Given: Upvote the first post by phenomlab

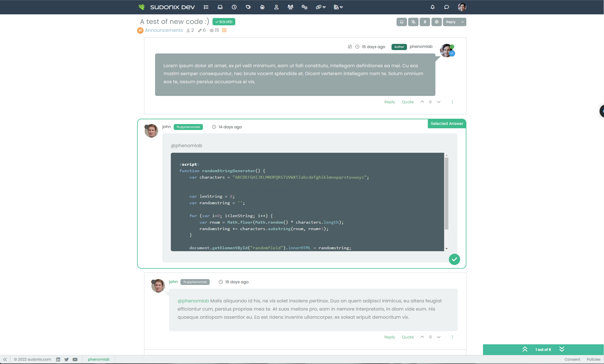Looking at the screenshot, I should tap(422, 102).
